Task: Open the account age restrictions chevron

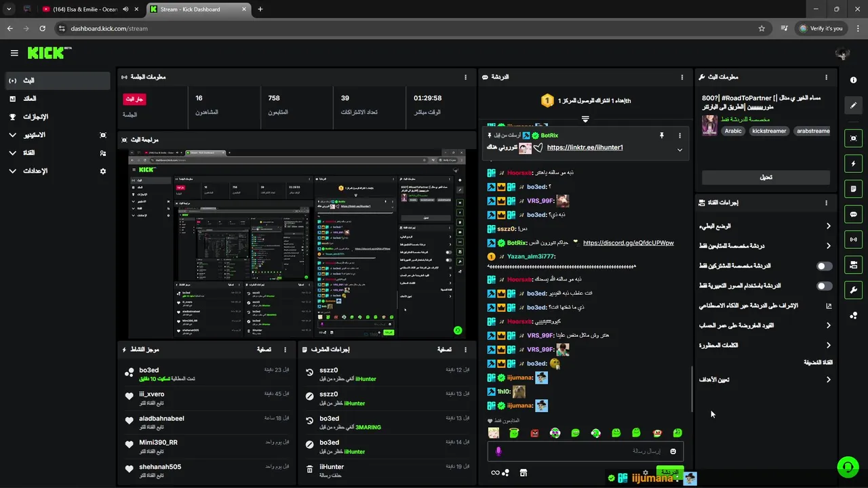Action: pyautogui.click(x=828, y=325)
